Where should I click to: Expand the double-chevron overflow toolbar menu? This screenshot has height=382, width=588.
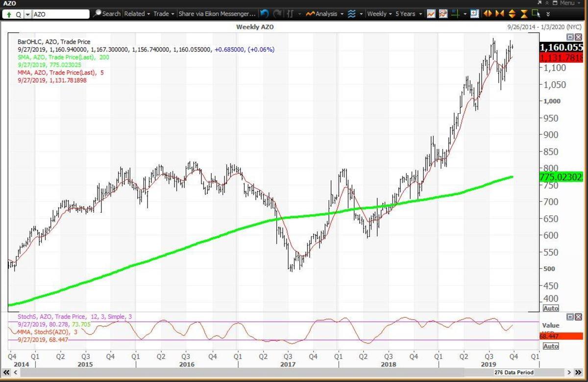point(548,14)
